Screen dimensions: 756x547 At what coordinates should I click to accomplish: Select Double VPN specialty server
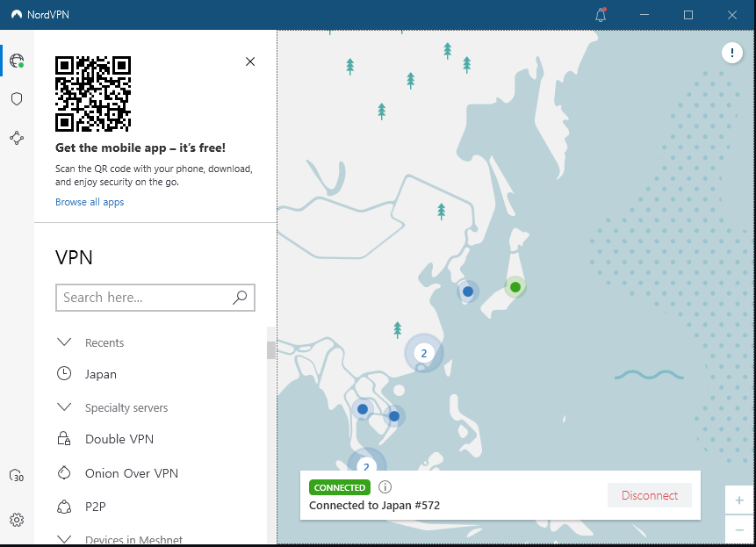click(119, 439)
